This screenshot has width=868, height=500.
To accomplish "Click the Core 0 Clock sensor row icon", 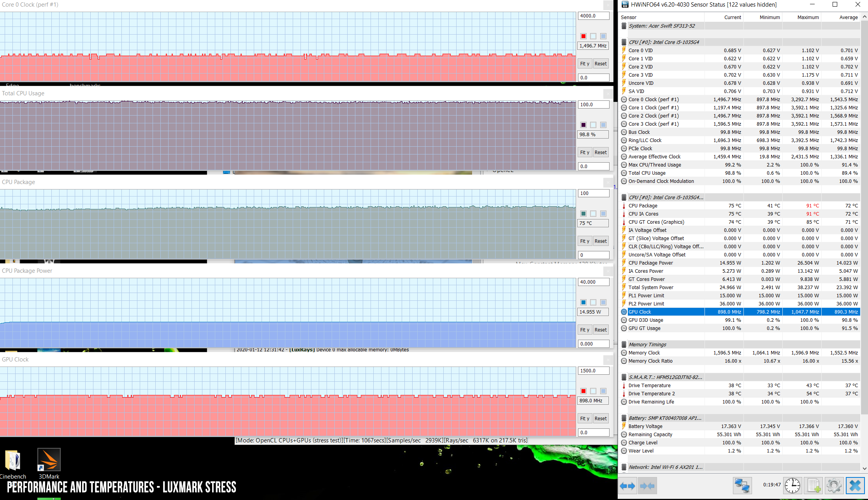I will coord(624,100).
